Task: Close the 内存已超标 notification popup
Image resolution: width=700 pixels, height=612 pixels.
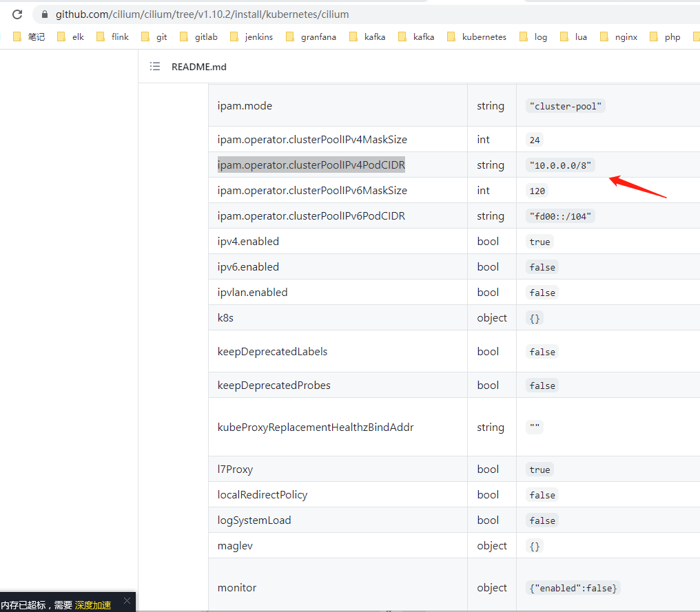Action: click(x=127, y=601)
